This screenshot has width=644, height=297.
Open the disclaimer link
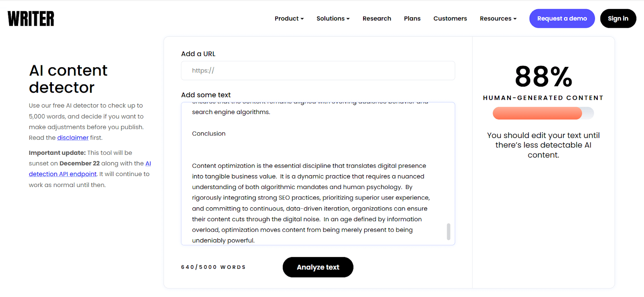(x=73, y=137)
